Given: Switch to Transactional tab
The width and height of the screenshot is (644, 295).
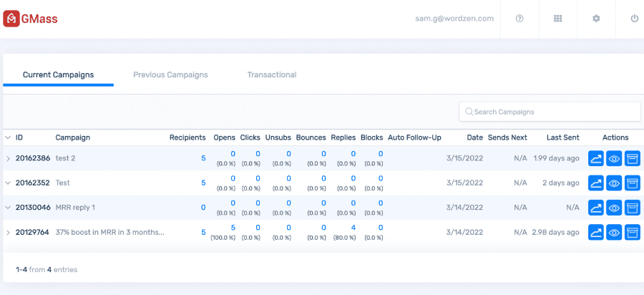Looking at the screenshot, I should tap(272, 74).
